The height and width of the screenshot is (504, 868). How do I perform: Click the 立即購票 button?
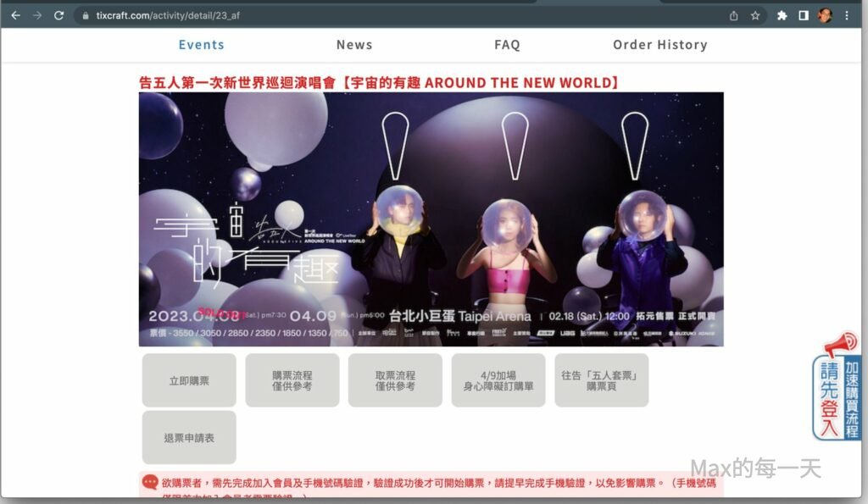pos(189,380)
